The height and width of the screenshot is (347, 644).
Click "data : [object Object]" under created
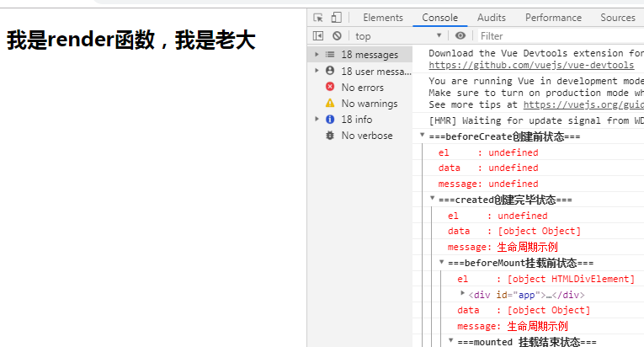coord(514,231)
